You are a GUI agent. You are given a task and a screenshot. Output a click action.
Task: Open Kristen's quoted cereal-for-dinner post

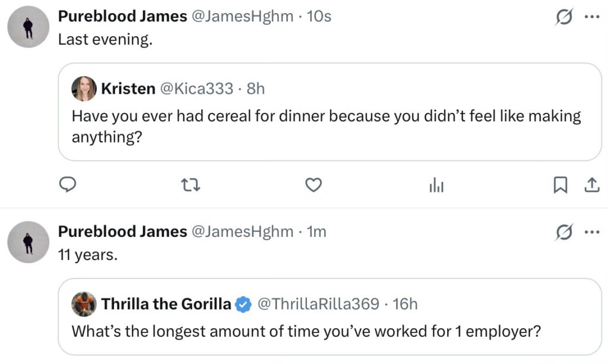(326, 126)
